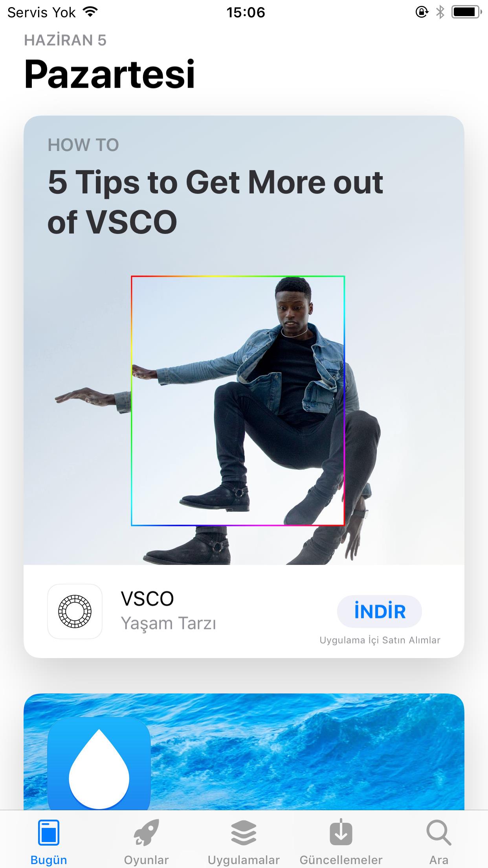Switch to the Güncellemeler tab label
The image size is (488, 868).
(341, 860)
